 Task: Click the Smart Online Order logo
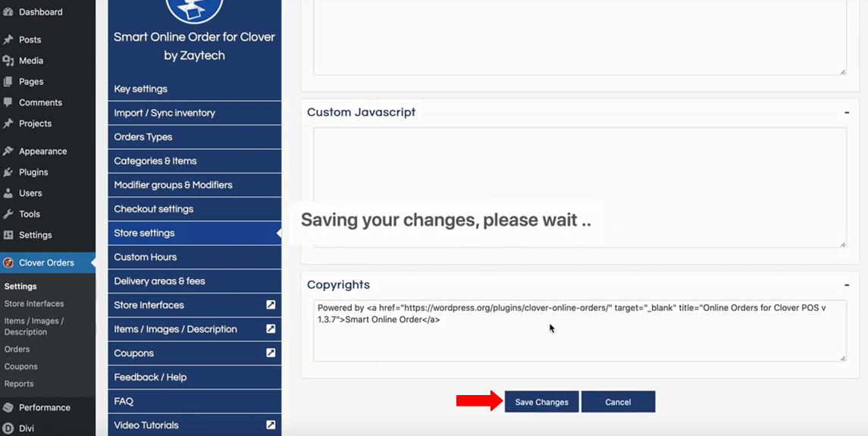[194, 10]
